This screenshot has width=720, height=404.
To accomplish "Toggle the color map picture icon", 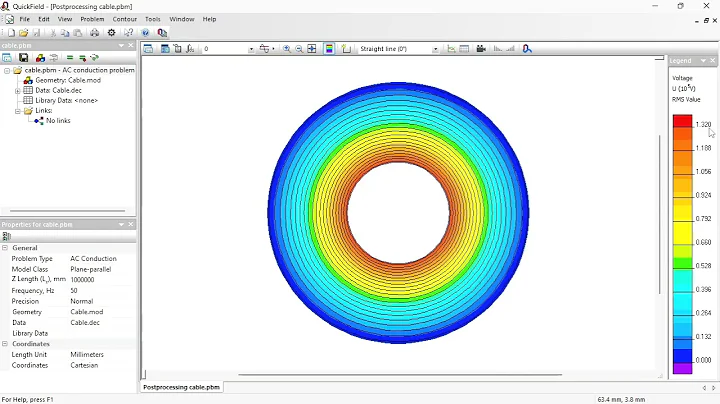I will point(329,49).
